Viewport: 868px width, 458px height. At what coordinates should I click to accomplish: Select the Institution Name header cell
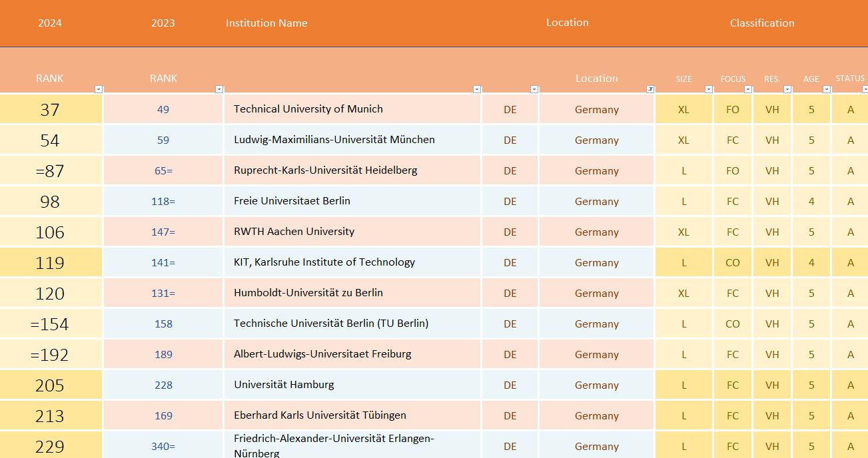pos(266,23)
